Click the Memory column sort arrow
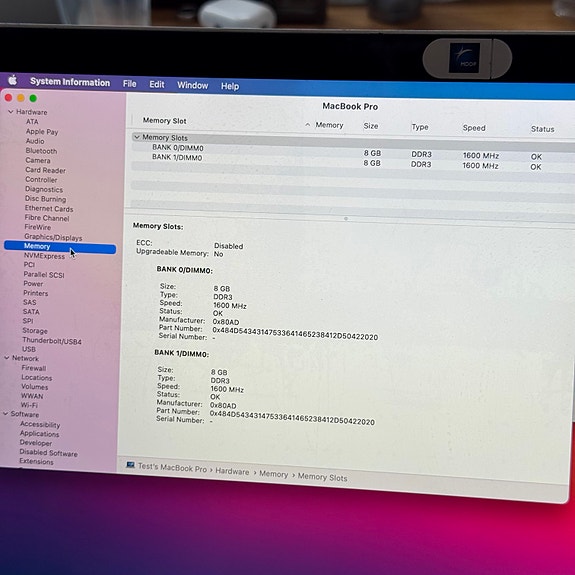The image size is (575, 575). [x=307, y=125]
